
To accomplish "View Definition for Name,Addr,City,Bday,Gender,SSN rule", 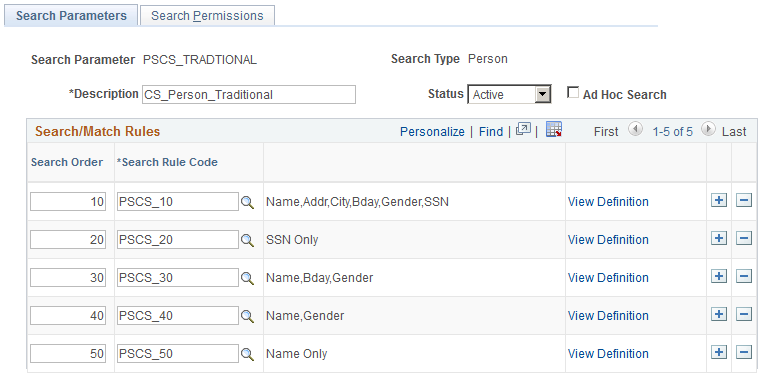I will pos(608,202).
